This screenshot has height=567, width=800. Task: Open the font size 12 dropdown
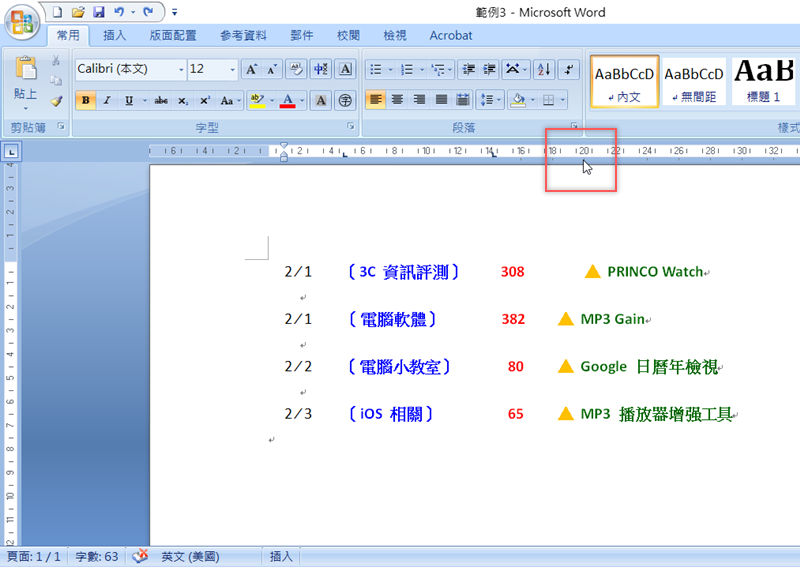click(x=233, y=69)
